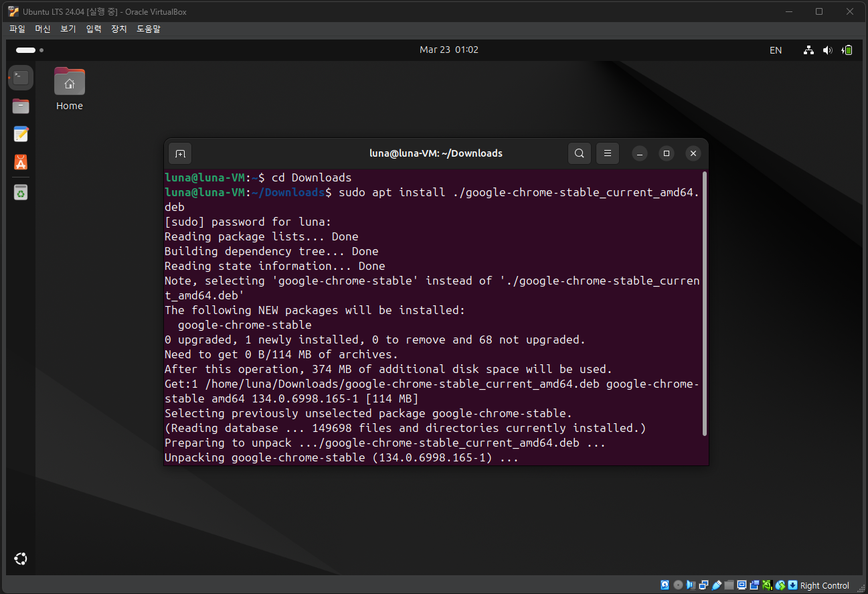Click the audio status icon in VirtualBox
The width and height of the screenshot is (868, 594).
tap(691, 585)
